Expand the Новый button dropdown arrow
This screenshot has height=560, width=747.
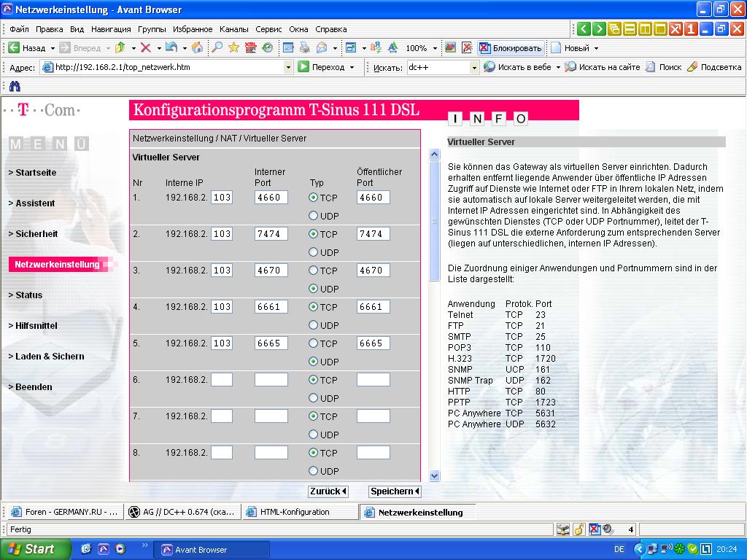596,48
